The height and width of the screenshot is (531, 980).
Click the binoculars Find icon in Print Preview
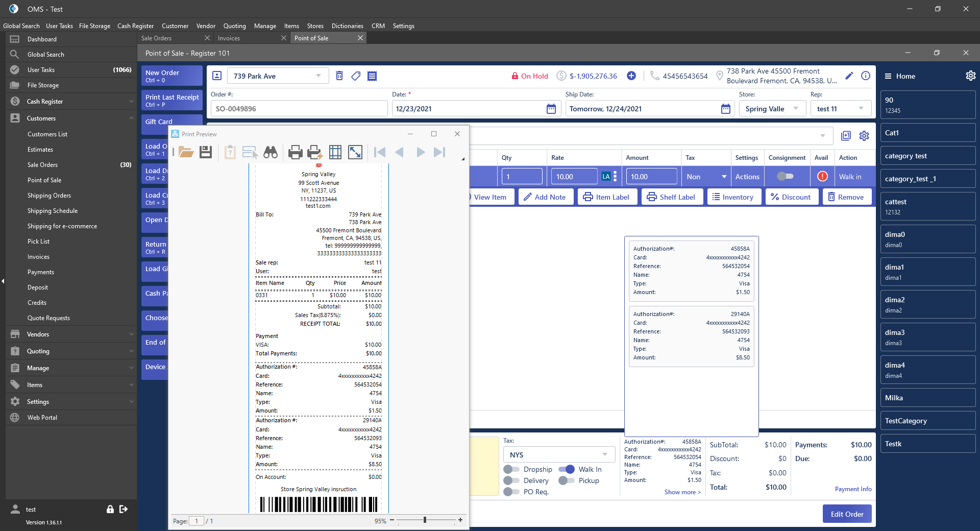[271, 152]
